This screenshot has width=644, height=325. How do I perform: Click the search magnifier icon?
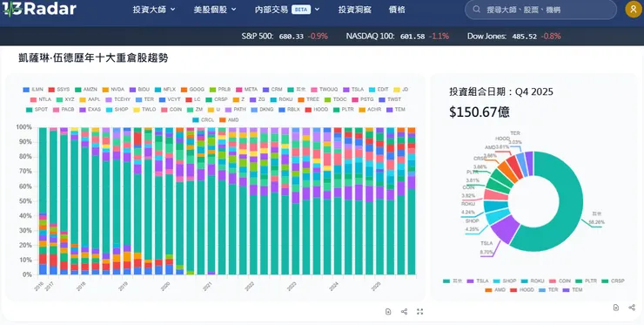click(x=476, y=9)
